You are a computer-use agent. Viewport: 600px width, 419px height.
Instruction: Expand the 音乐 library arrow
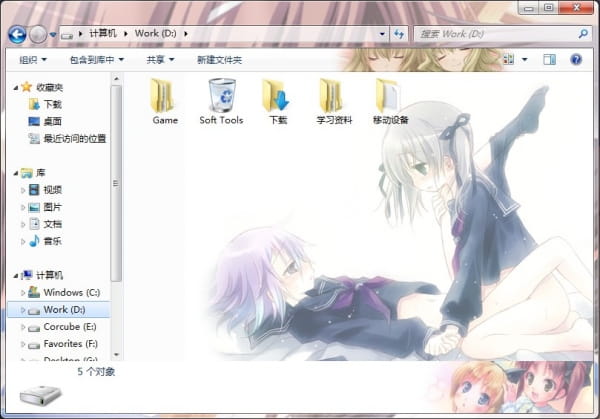coord(23,241)
